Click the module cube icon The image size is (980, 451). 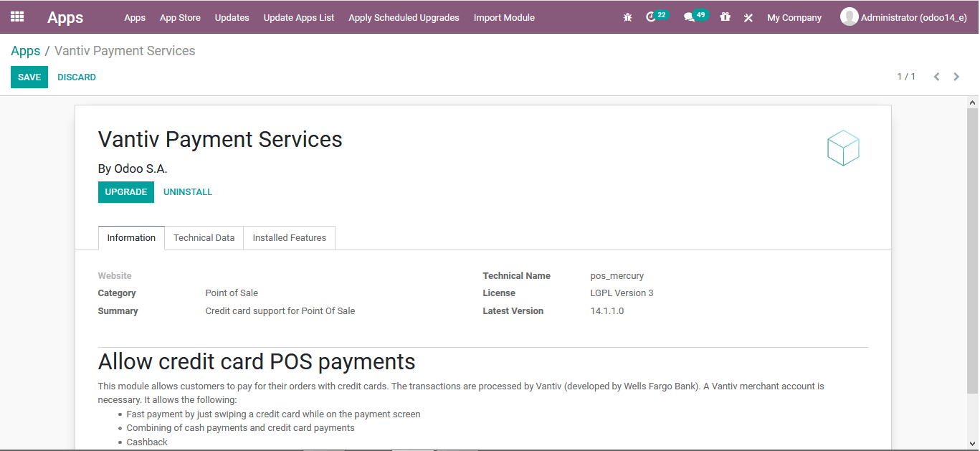[843, 148]
